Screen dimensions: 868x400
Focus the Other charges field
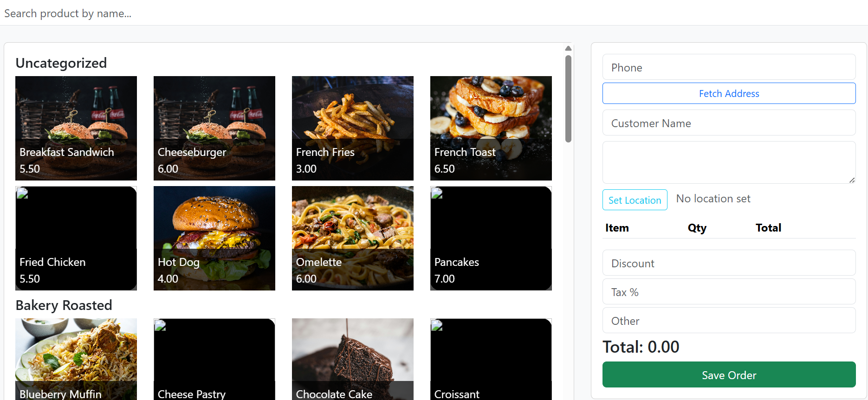pos(729,320)
